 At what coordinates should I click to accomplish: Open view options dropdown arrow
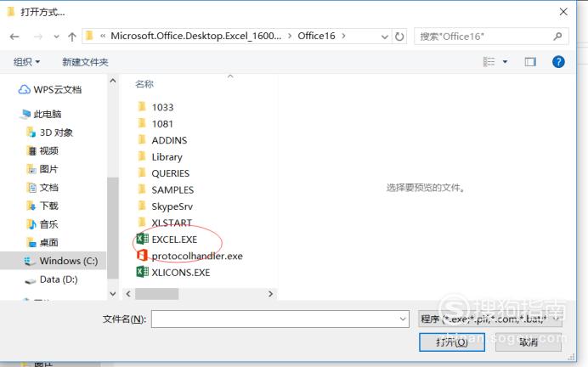(x=505, y=61)
